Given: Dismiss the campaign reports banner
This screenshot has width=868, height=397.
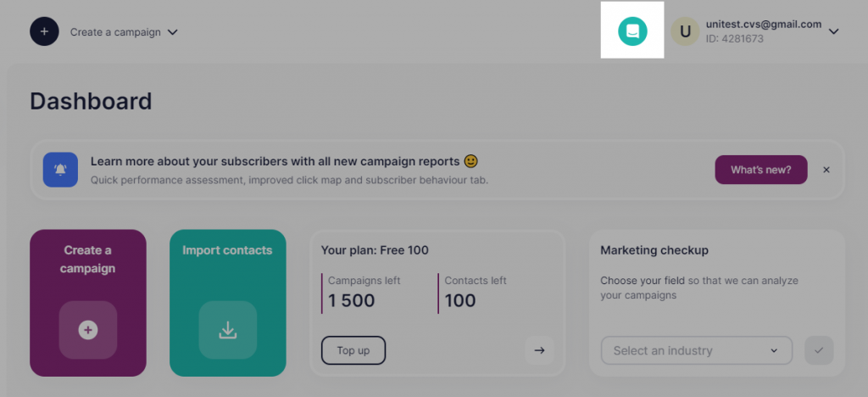Looking at the screenshot, I should coord(826,170).
